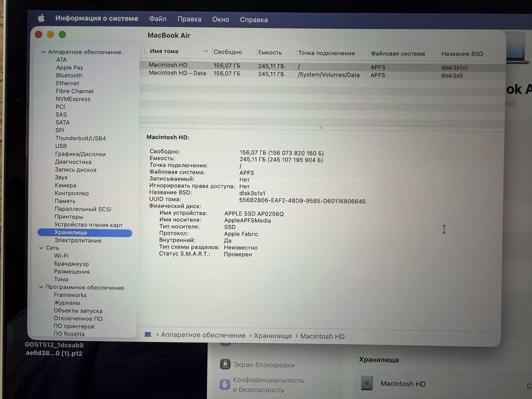Select Thunderbolt/USB4 in the sidebar

[x=80, y=138]
